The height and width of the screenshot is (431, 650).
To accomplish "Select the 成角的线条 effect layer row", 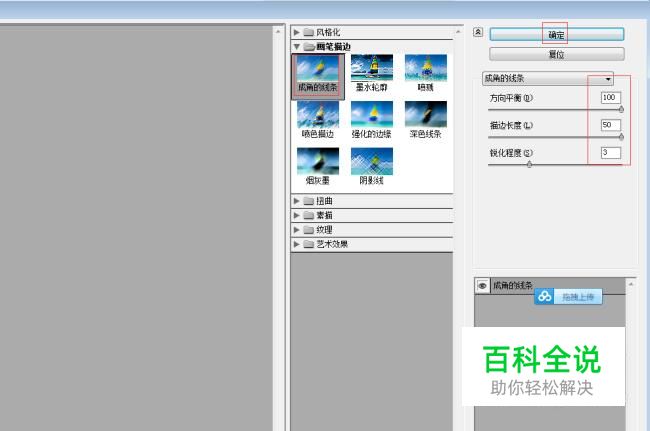I will click(550, 286).
